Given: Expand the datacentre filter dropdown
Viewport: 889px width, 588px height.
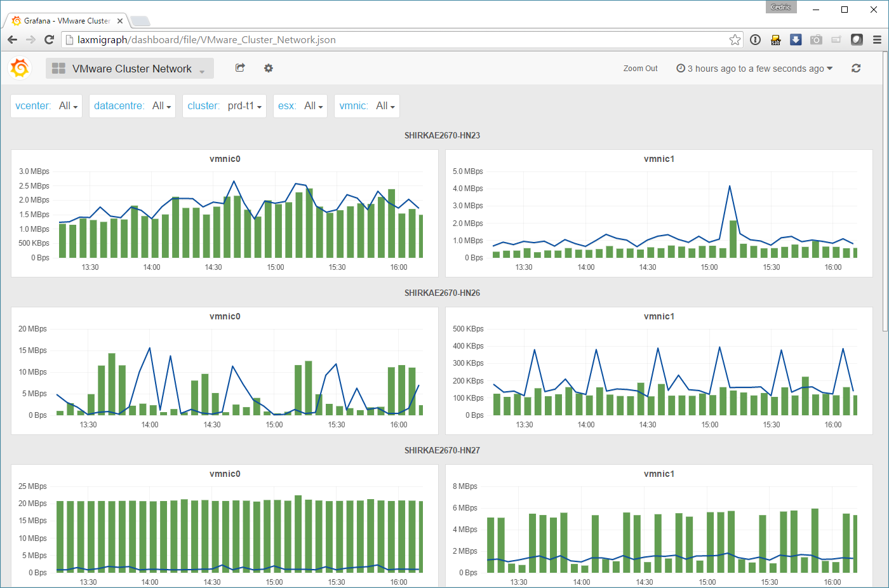Looking at the screenshot, I should pos(161,106).
